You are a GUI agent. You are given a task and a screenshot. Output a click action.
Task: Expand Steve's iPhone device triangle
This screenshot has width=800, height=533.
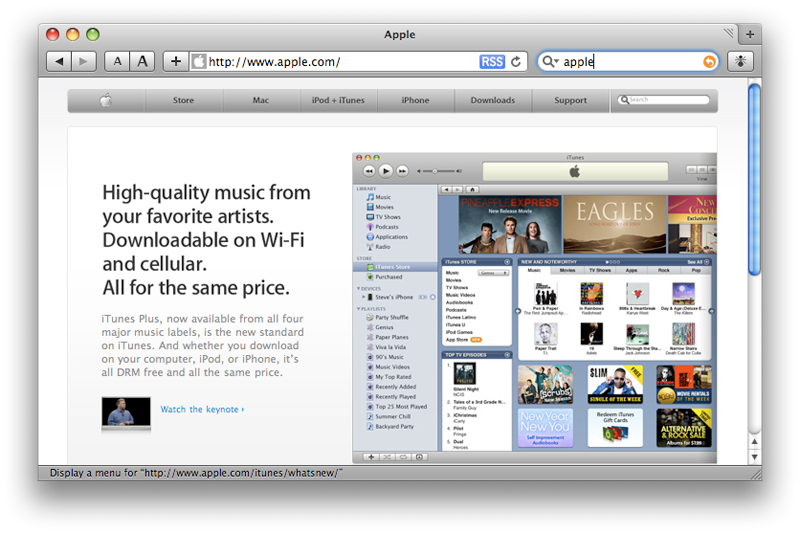click(x=363, y=297)
